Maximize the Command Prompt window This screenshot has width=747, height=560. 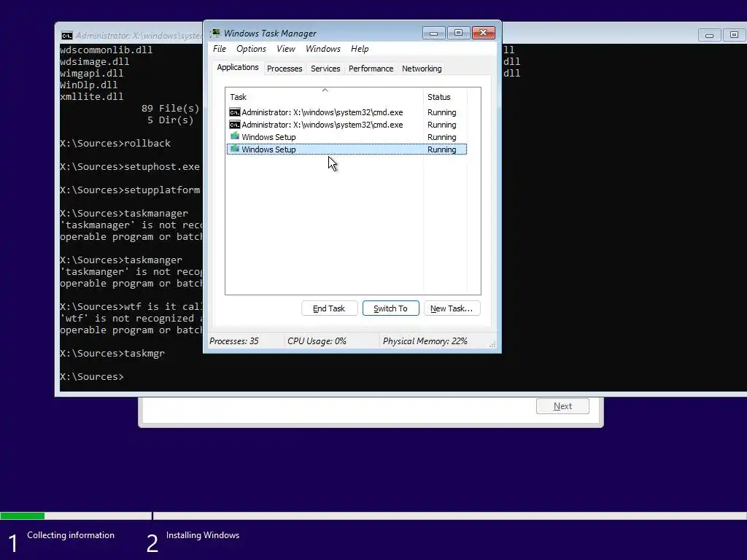(x=734, y=35)
